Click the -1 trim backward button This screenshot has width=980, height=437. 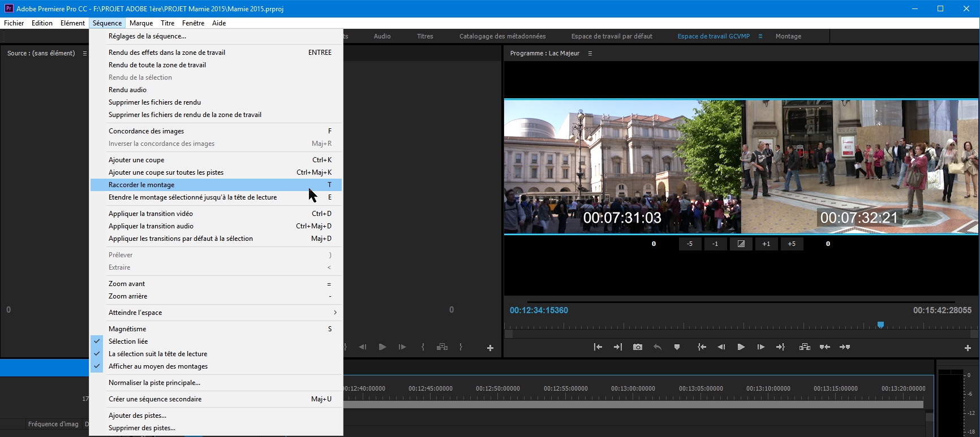pyautogui.click(x=715, y=244)
